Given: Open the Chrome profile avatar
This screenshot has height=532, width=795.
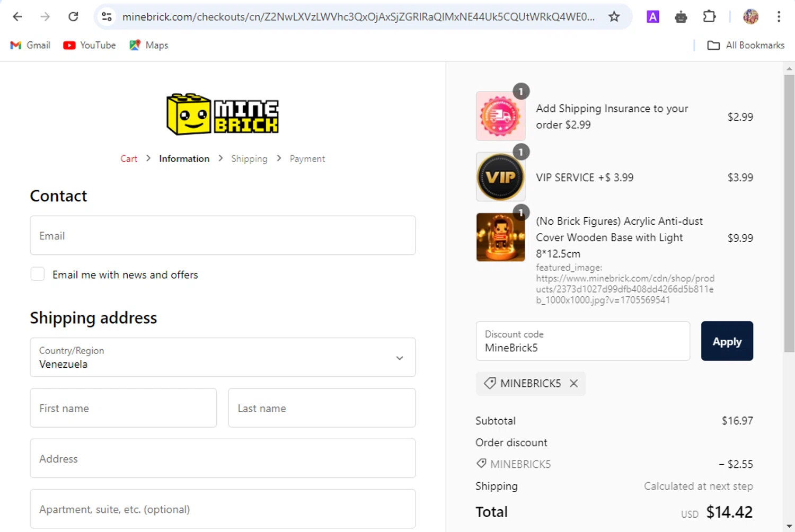Looking at the screenshot, I should (x=750, y=17).
